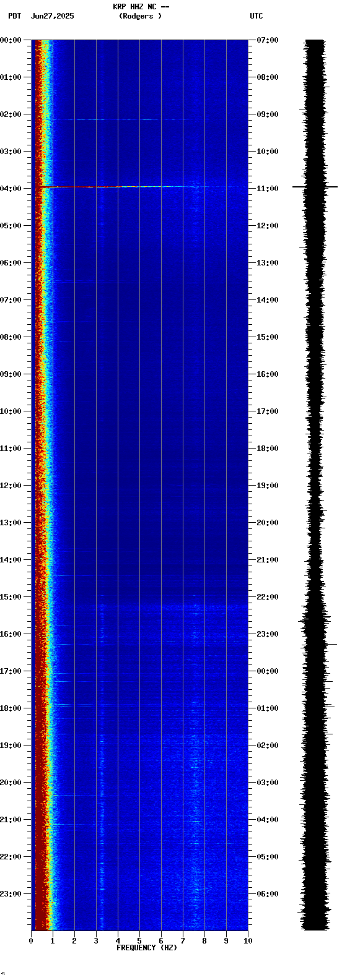
Task: Click the frequency axis tick label '8'
Action: pyautogui.click(x=204, y=941)
